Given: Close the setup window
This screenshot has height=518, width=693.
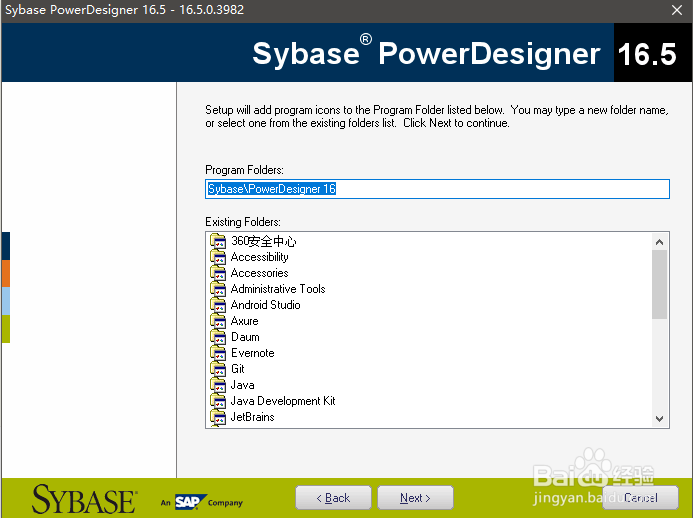Looking at the screenshot, I should coord(676,10).
